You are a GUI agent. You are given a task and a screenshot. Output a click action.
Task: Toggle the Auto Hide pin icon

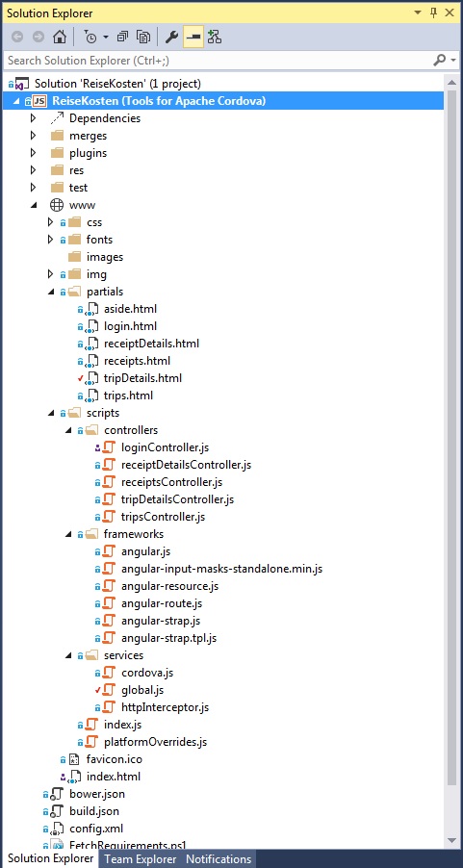434,13
